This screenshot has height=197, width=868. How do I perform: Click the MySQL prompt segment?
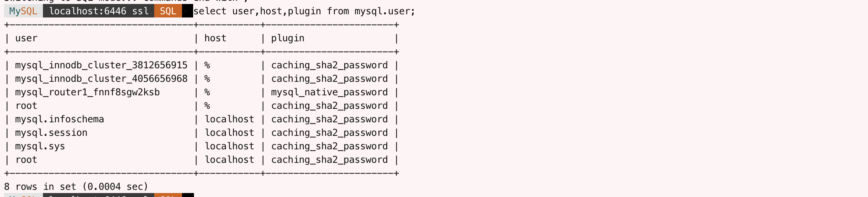coord(23,11)
